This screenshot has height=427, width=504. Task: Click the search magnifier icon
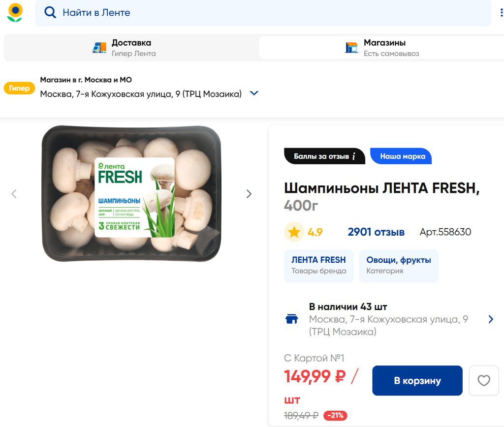pos(50,12)
